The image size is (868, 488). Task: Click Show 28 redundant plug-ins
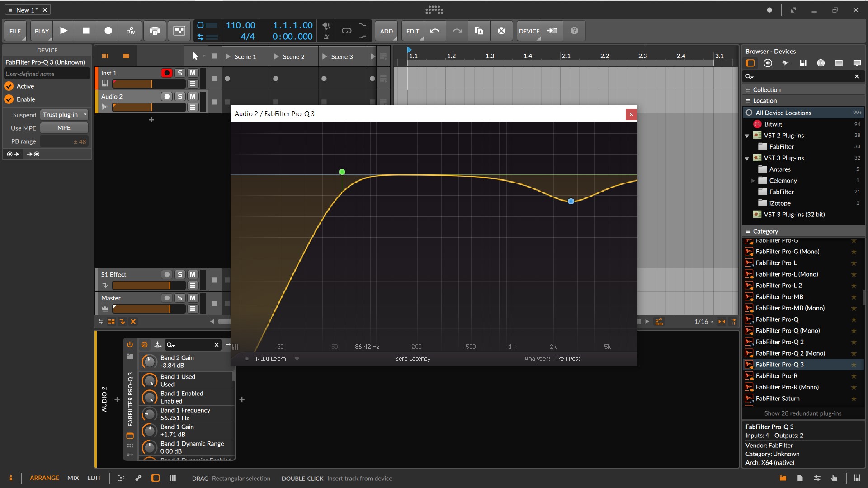point(802,413)
